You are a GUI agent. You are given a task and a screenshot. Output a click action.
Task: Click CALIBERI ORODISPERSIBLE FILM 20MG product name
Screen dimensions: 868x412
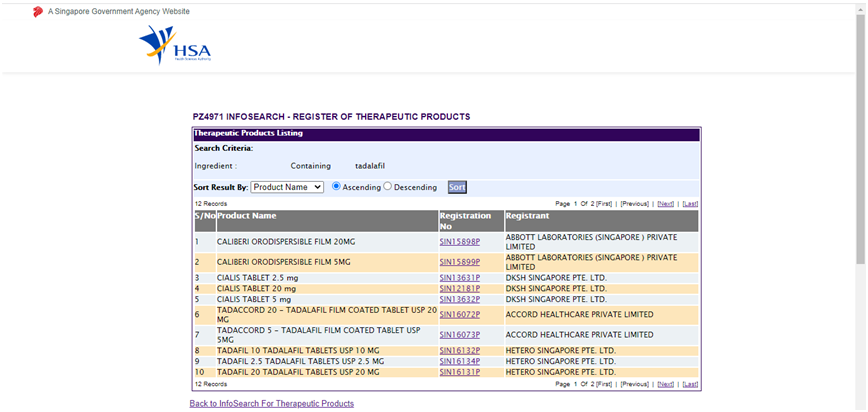click(x=285, y=242)
